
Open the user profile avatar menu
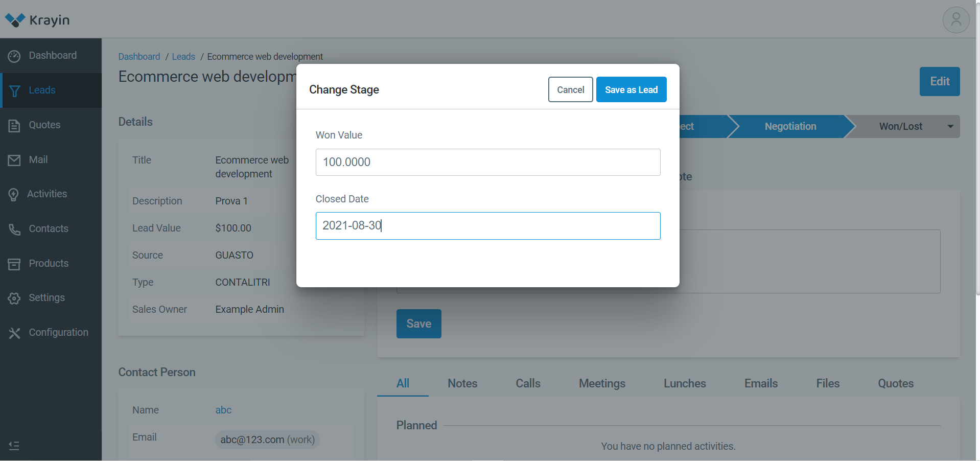click(955, 20)
